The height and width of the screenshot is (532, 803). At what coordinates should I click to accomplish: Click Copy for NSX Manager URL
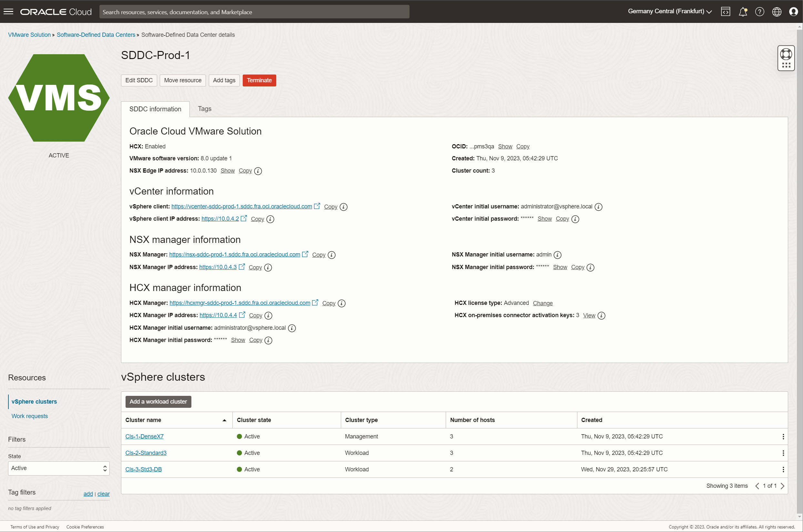click(x=318, y=255)
